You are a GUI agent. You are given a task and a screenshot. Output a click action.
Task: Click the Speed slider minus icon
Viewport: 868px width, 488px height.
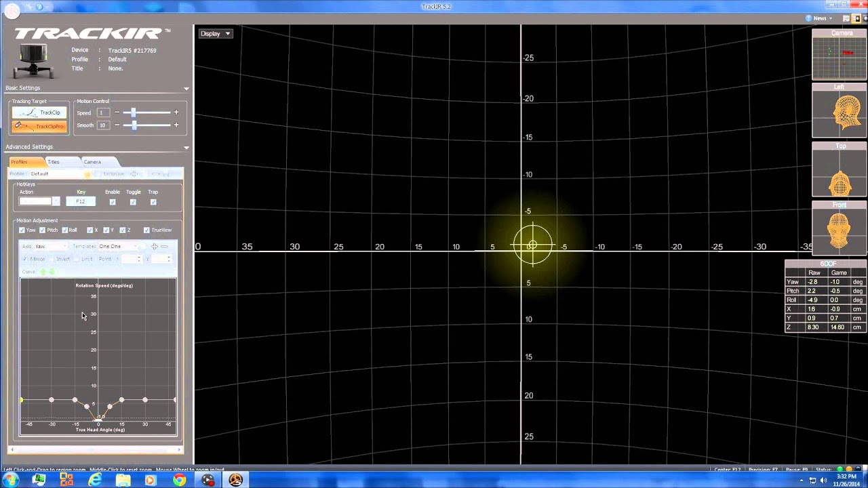(x=117, y=113)
